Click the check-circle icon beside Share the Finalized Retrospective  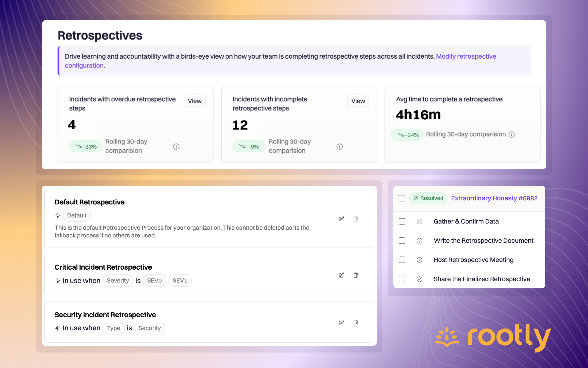(419, 279)
